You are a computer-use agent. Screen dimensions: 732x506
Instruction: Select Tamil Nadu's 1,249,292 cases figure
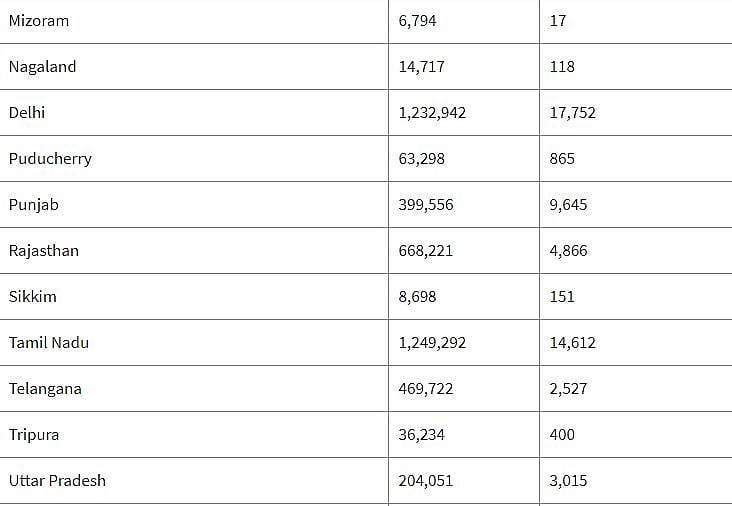432,343
